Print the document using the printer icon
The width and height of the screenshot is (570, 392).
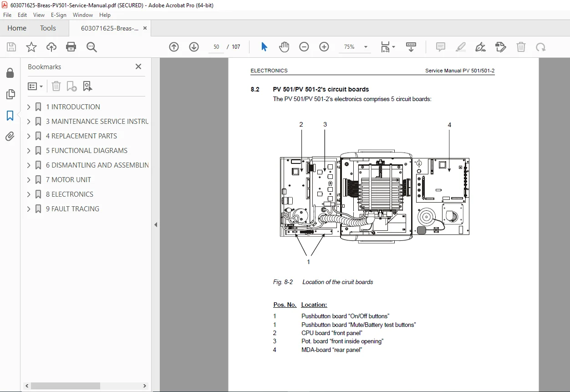point(71,47)
